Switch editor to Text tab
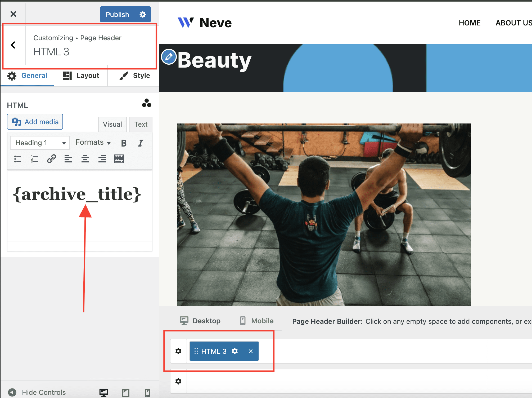The height and width of the screenshot is (398, 532). click(x=141, y=124)
